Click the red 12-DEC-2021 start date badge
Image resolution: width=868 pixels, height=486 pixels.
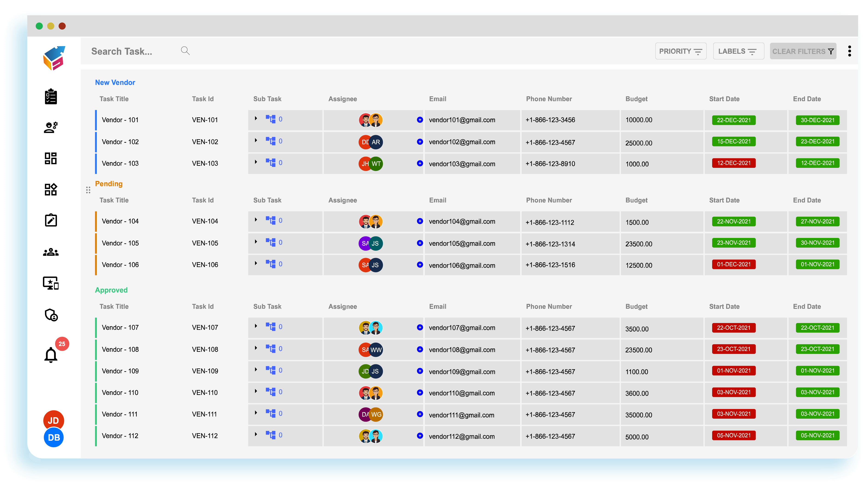tap(734, 163)
